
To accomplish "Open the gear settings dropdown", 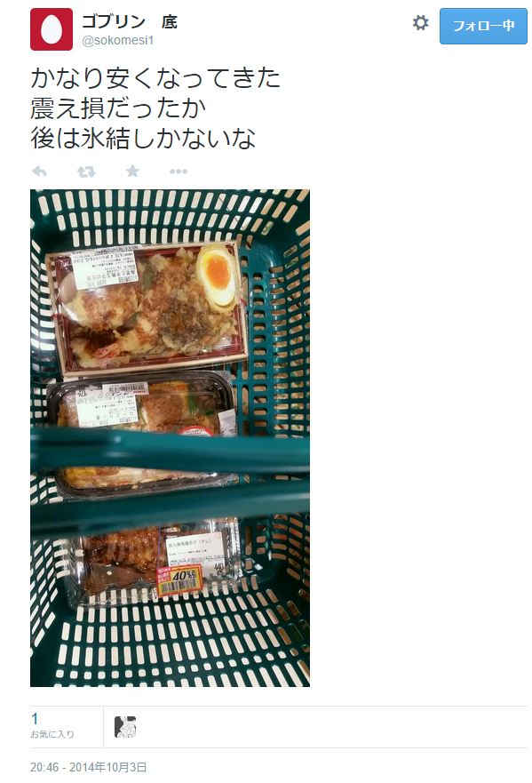I will (x=421, y=22).
